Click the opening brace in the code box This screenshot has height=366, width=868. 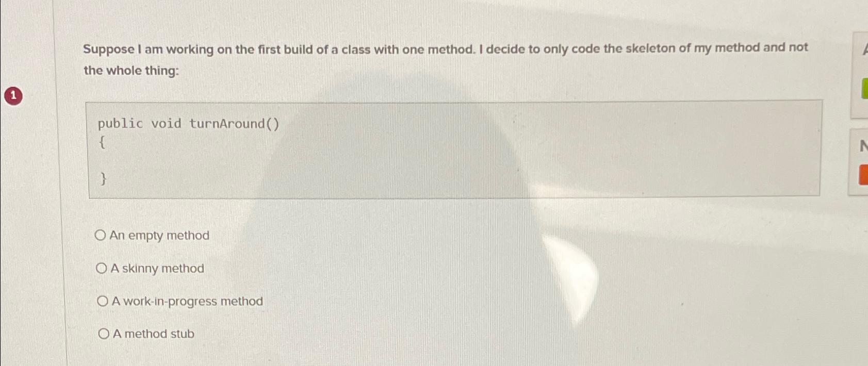(x=103, y=142)
